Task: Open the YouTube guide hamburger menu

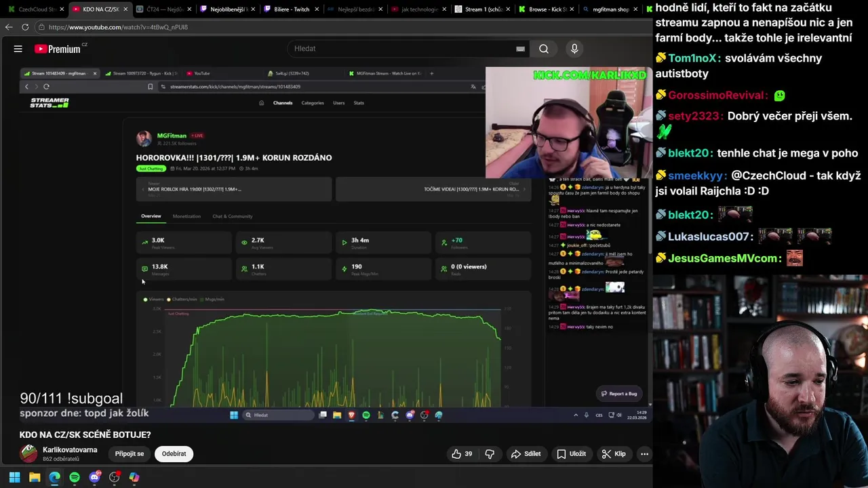Action: (18, 49)
